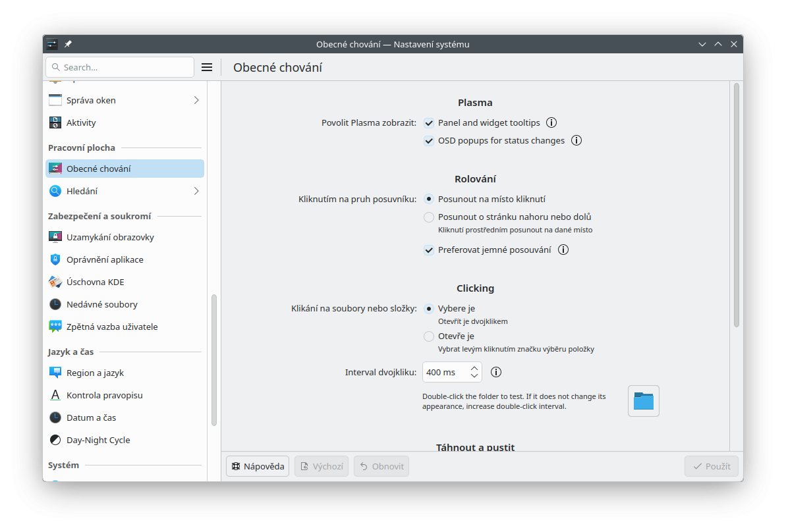The image size is (786, 532).
Task: Open Úschovna KDE wallet settings
Action: point(95,282)
